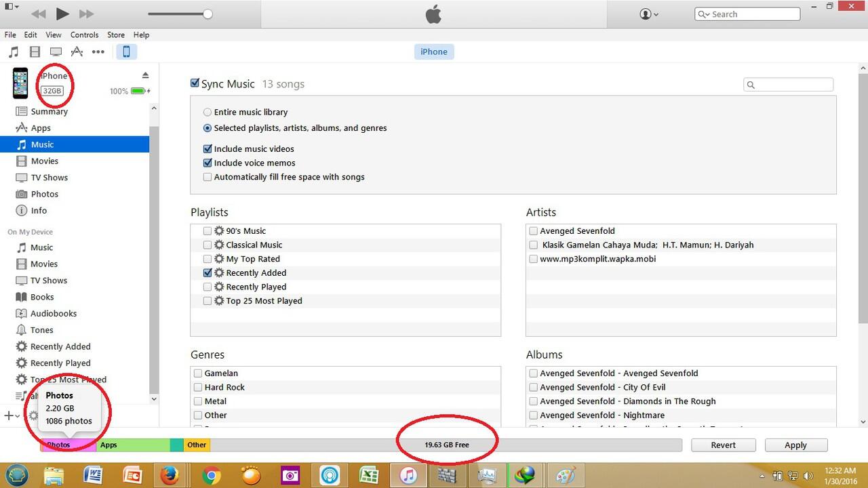The width and height of the screenshot is (868, 488).
Task: Eject the iPhone
Action: point(145,75)
